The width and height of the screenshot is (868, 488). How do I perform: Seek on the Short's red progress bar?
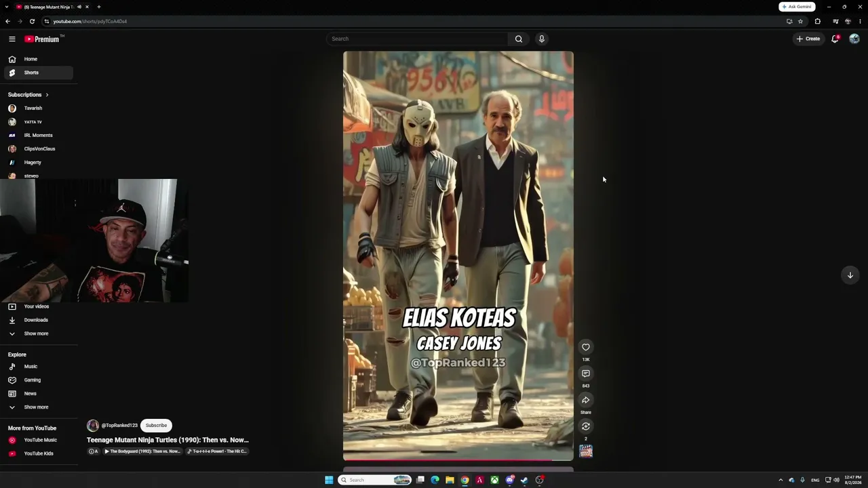point(458,460)
